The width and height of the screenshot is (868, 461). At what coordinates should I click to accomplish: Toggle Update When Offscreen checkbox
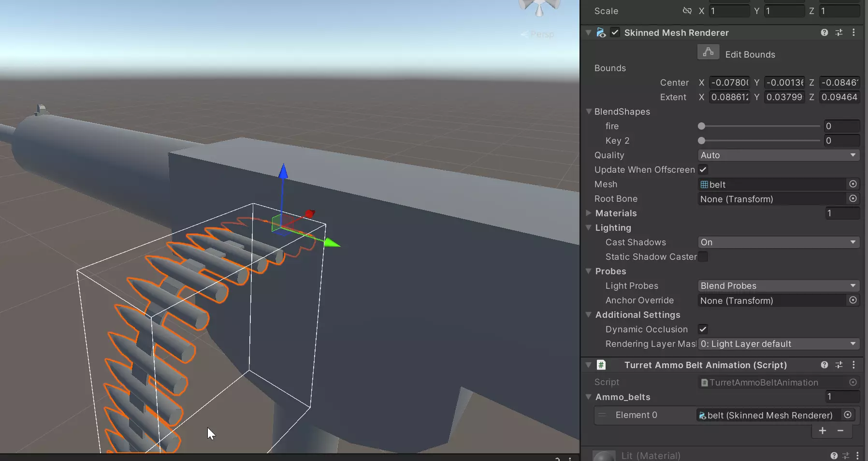(703, 169)
